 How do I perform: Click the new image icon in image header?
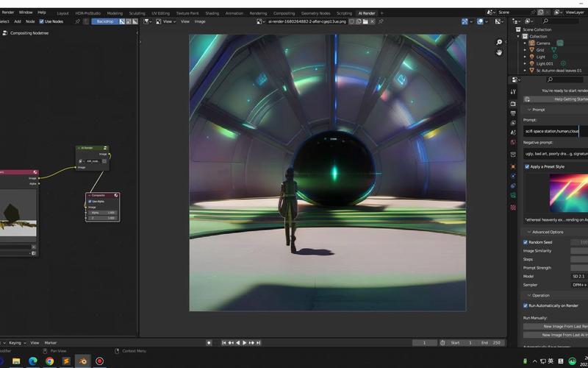point(359,22)
